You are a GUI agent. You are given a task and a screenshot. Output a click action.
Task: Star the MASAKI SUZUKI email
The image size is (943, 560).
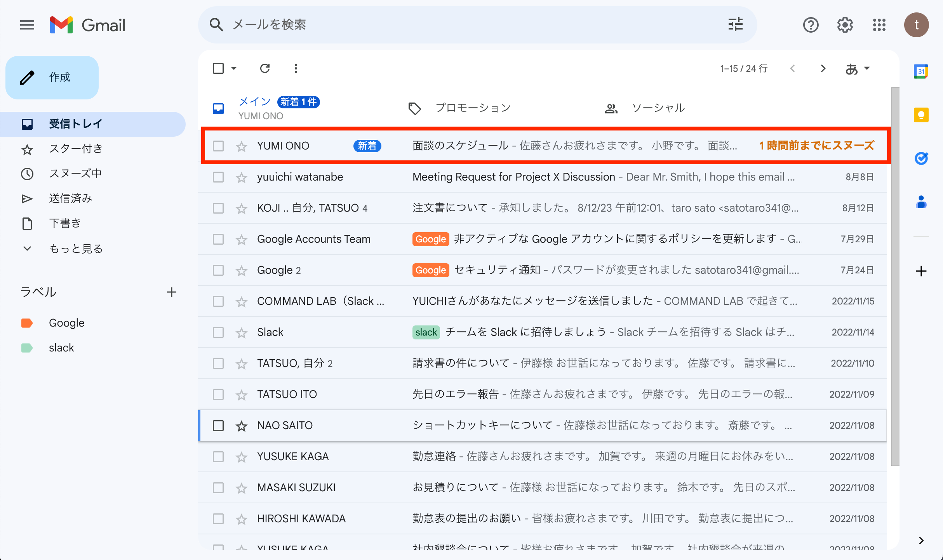pyautogui.click(x=242, y=488)
